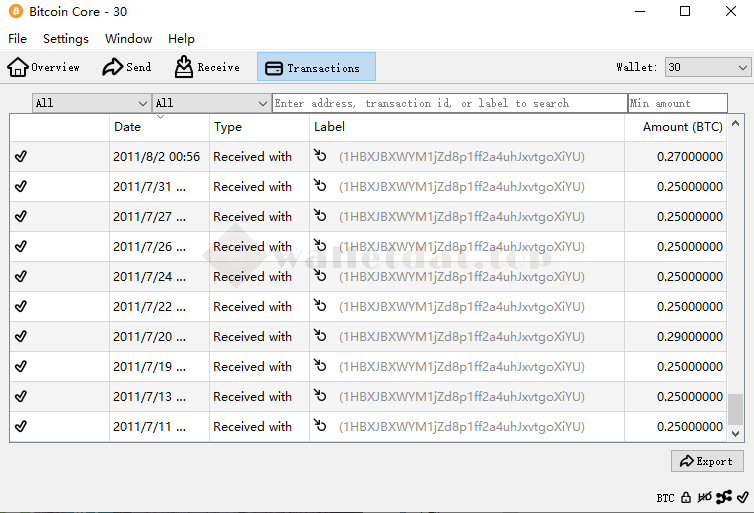The image size is (754, 513).
Task: Open the date filter dropdown
Action: click(91, 103)
